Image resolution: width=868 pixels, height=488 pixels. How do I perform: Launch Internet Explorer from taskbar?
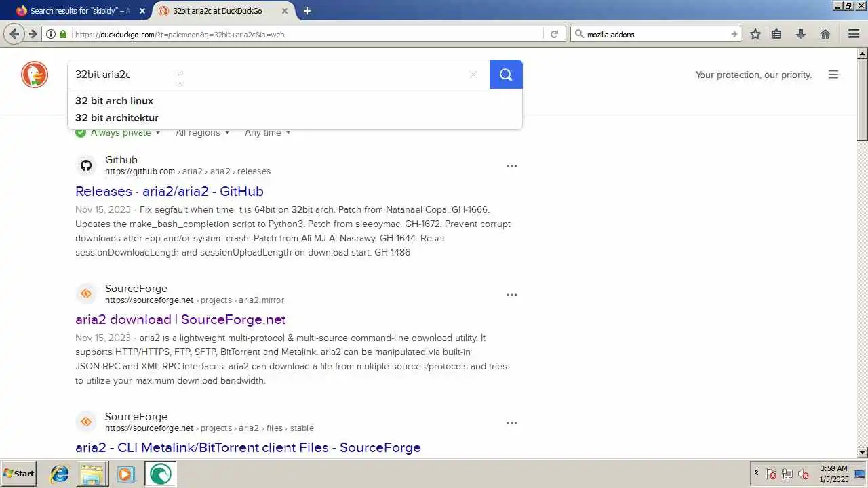point(60,474)
